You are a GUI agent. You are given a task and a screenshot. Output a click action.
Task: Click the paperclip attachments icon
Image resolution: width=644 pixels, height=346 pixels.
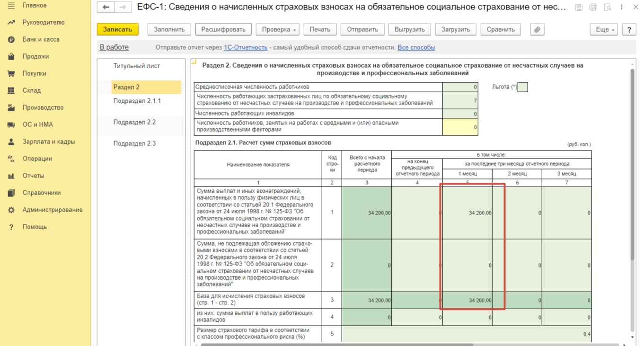(537, 29)
